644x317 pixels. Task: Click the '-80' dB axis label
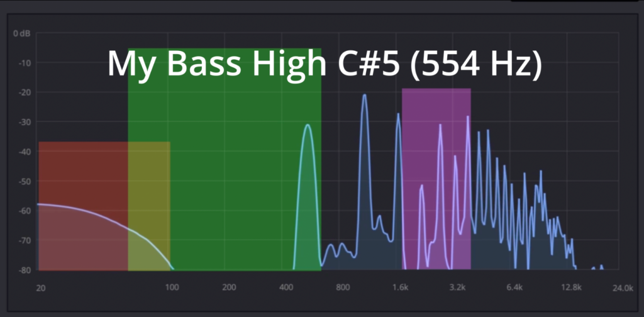click(25, 270)
